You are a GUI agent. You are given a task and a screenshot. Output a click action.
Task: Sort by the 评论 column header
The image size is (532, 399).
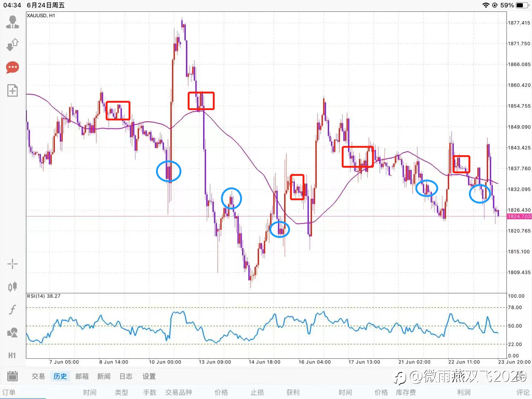(523, 392)
